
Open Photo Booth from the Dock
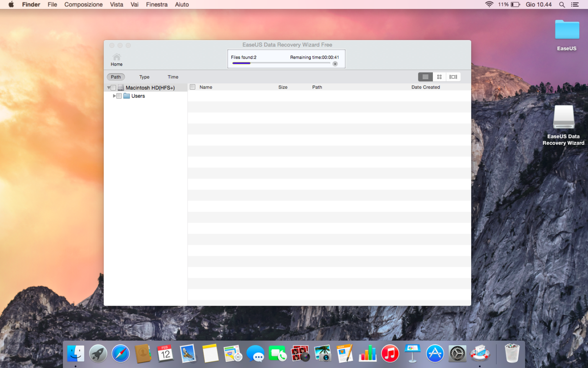[300, 354]
